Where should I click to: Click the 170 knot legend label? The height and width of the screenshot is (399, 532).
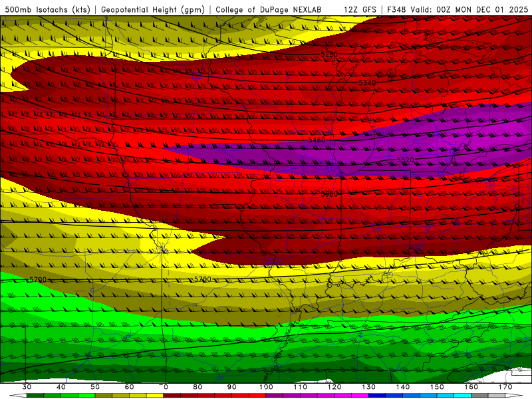pyautogui.click(x=505, y=387)
